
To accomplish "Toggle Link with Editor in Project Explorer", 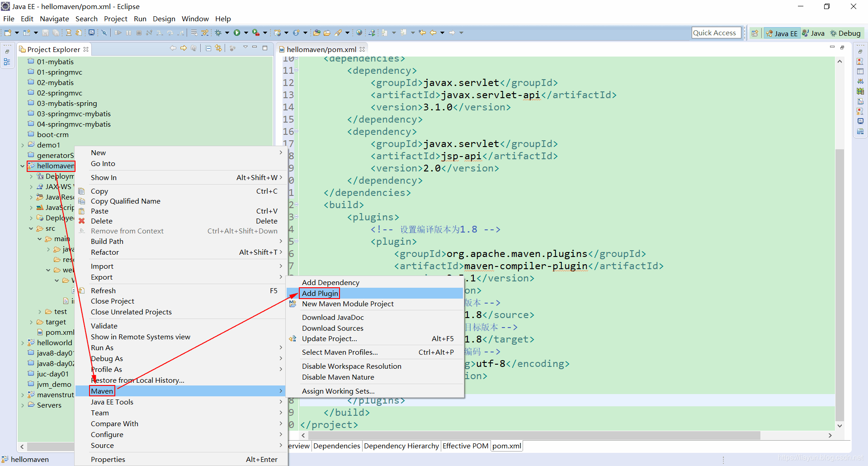I will (219, 48).
